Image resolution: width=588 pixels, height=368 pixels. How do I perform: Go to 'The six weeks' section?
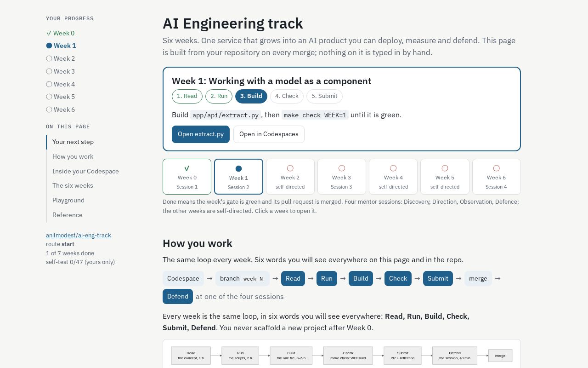tap(73, 185)
